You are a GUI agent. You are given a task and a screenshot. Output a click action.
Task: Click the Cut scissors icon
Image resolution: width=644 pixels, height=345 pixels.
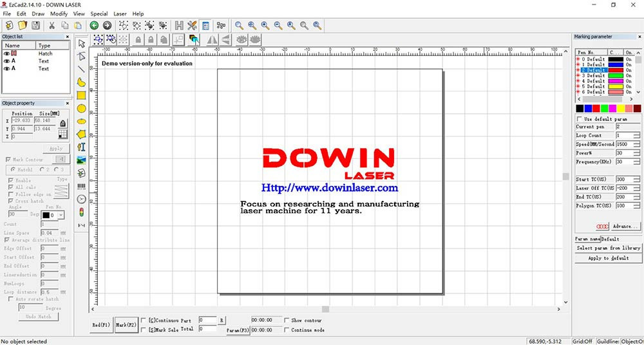click(x=52, y=25)
